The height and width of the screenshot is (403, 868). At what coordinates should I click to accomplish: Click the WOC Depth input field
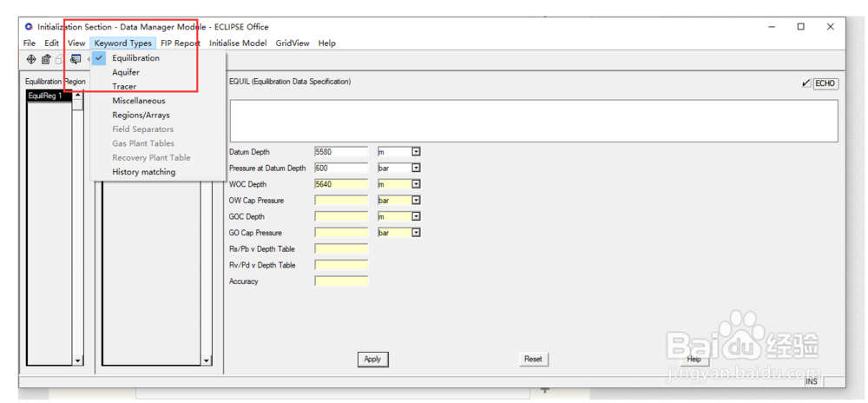point(341,184)
